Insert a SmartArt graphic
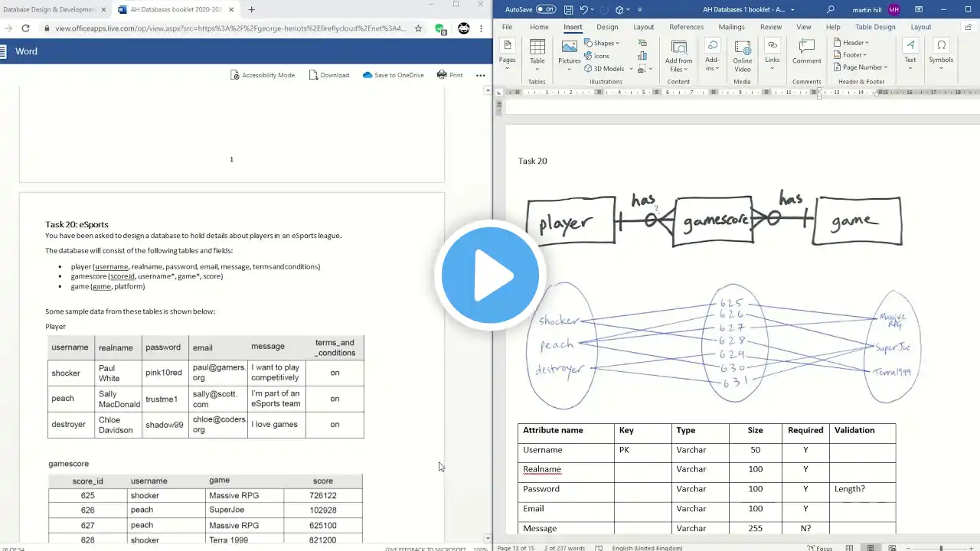This screenshot has width=980, height=551. pos(642,43)
